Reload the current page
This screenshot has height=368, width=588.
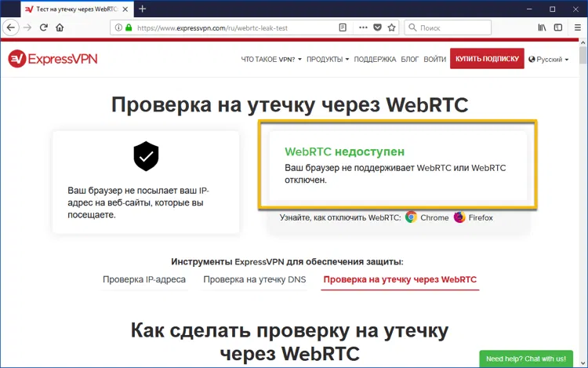[x=43, y=27]
